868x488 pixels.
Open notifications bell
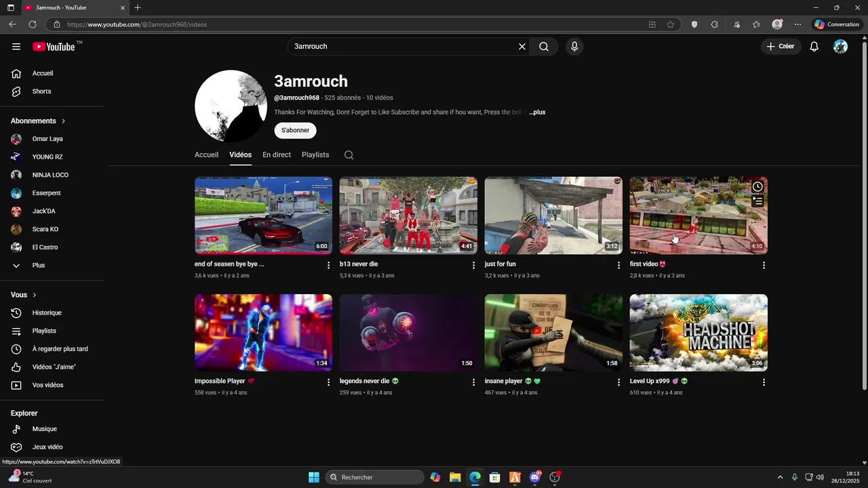tap(814, 47)
